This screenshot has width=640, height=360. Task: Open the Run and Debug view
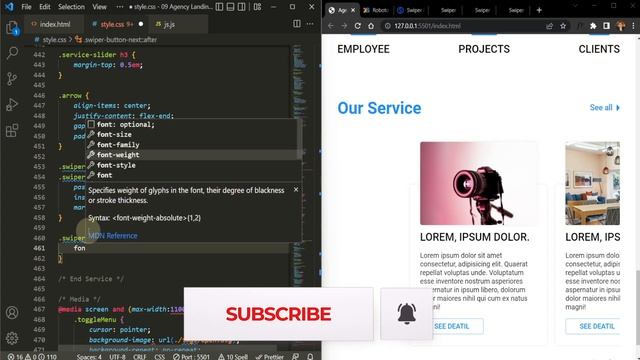tap(12, 104)
